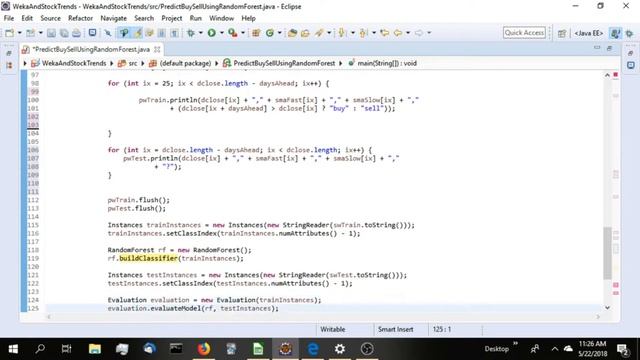This screenshot has width=640, height=360.
Task: Click the Windows Start button
Action: click(x=13, y=349)
